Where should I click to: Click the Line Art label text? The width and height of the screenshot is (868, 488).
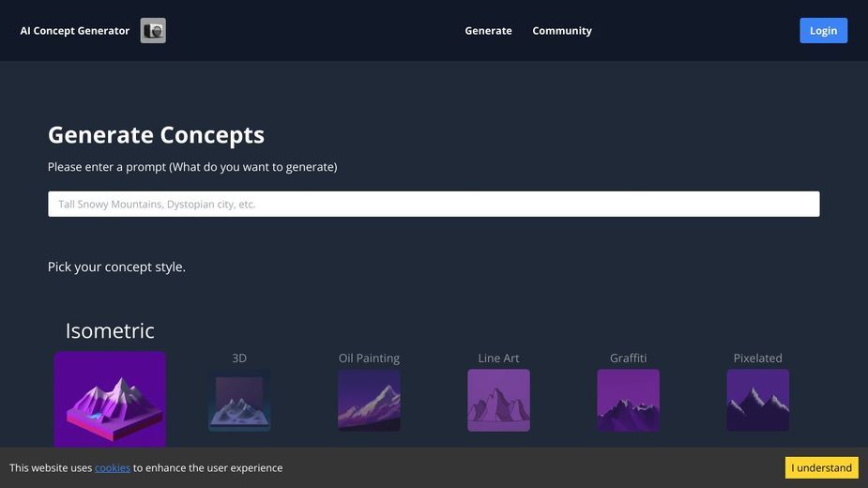498,358
